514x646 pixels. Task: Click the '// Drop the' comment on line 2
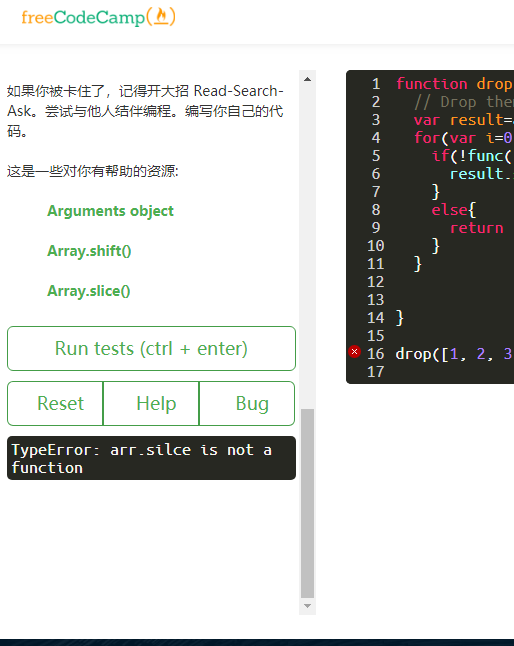463,102
